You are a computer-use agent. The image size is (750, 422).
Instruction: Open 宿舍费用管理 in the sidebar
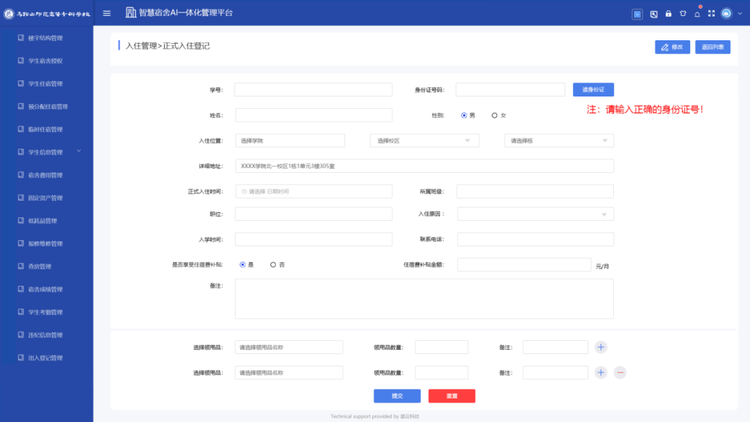click(45, 175)
